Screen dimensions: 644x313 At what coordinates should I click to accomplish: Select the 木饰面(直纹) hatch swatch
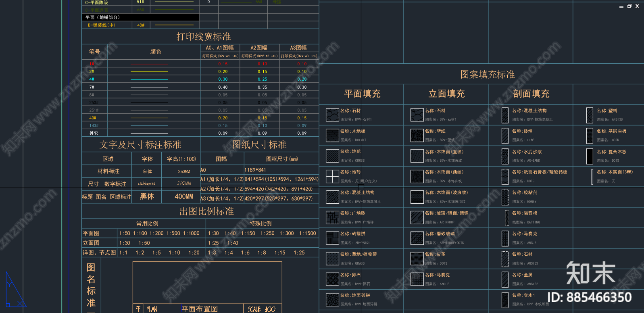coord(417,156)
